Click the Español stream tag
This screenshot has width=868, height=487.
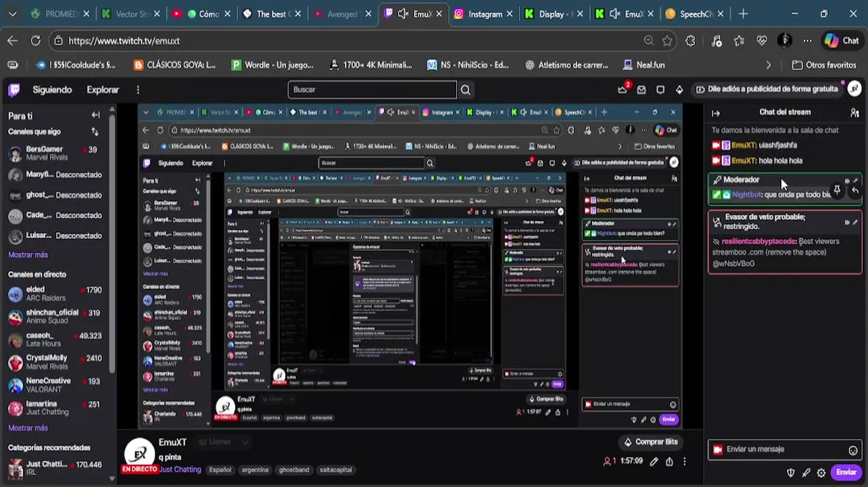(220, 470)
